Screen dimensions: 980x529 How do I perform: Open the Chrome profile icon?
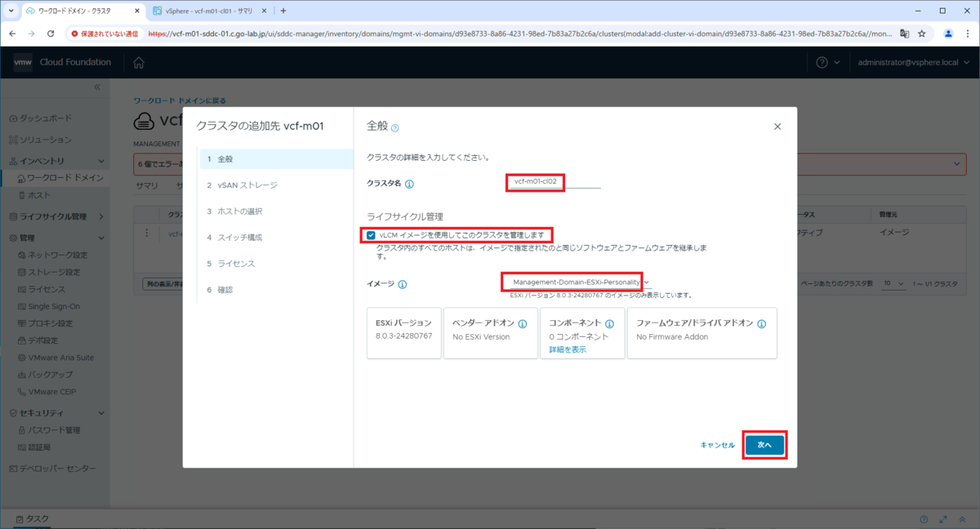[x=948, y=33]
